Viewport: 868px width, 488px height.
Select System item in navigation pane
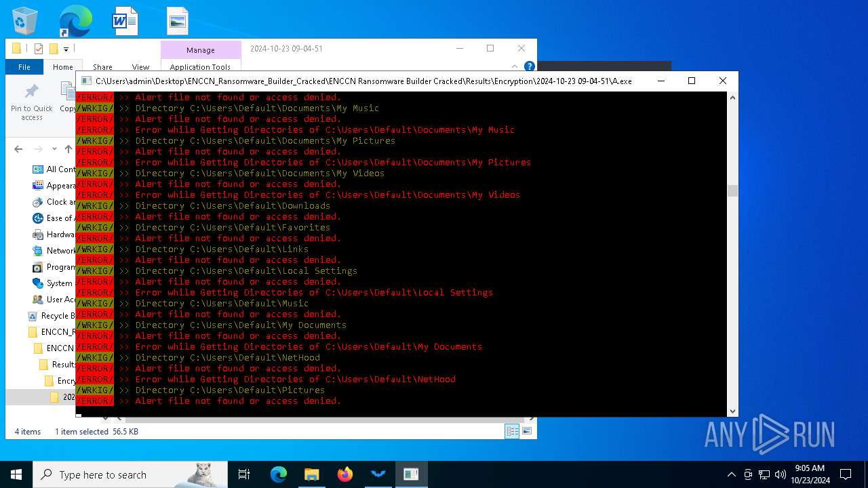point(54,283)
